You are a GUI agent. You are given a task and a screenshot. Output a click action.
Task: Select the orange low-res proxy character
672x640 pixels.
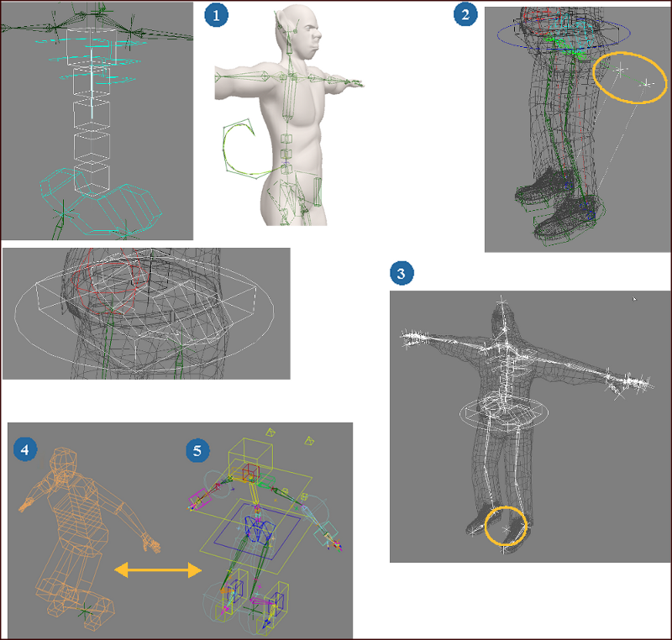pyautogui.click(x=89, y=539)
